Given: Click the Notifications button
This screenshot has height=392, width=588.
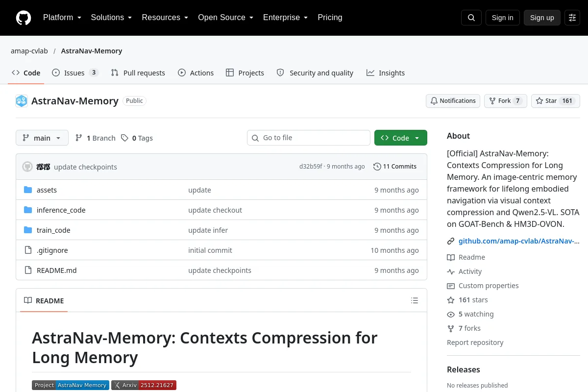Looking at the screenshot, I should coord(453,101).
